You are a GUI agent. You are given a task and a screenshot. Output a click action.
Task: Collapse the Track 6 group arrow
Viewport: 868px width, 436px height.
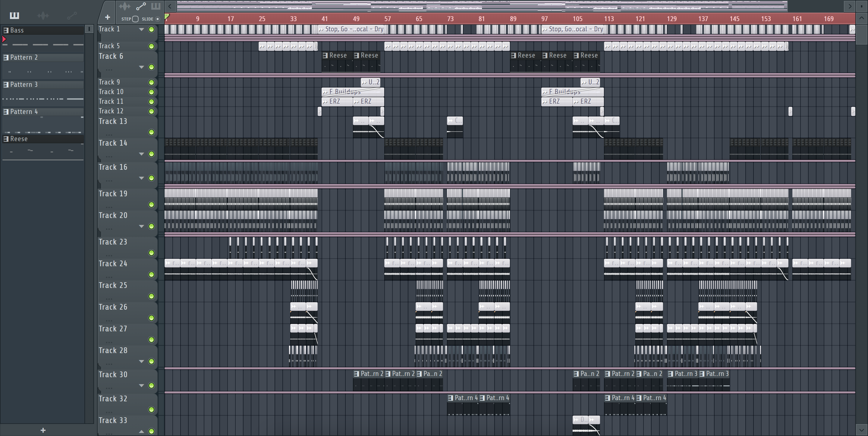click(142, 67)
